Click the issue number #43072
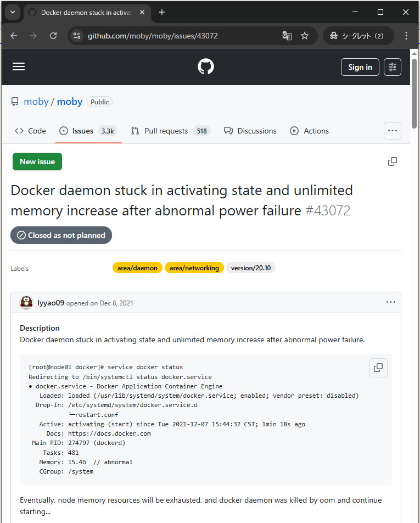This screenshot has width=420, height=523. click(x=328, y=211)
